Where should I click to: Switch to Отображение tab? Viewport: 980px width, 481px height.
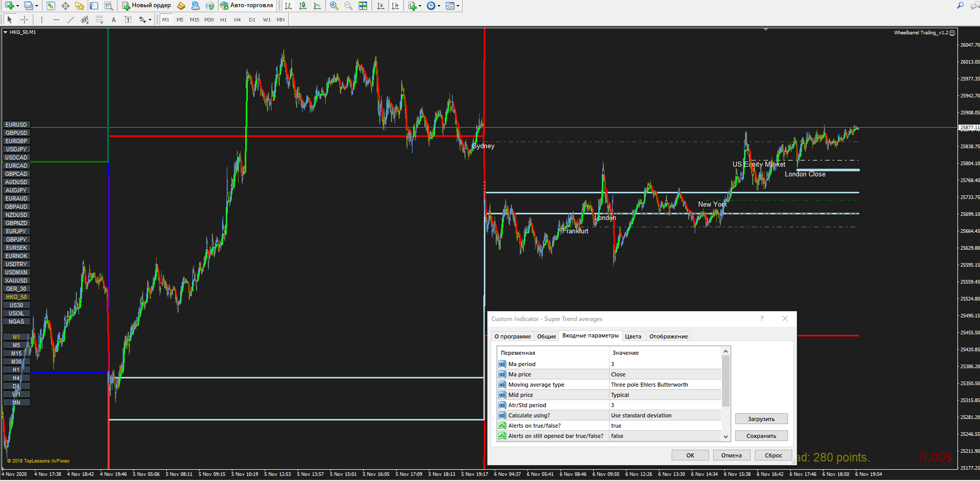click(669, 336)
